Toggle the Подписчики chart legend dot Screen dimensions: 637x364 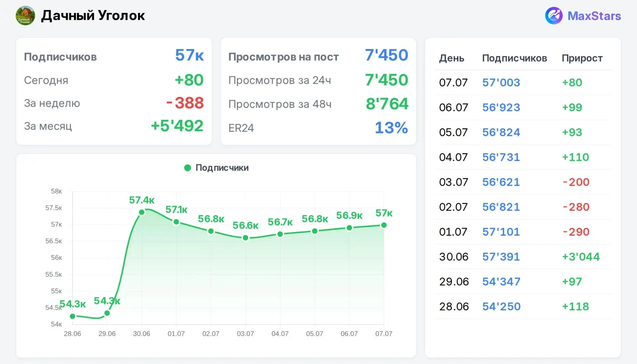coord(187,168)
